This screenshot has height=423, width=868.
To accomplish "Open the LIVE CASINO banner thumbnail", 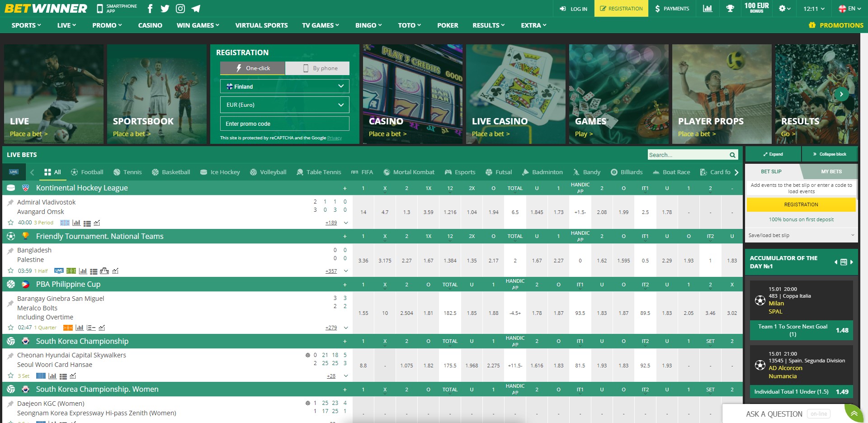I will [516, 94].
